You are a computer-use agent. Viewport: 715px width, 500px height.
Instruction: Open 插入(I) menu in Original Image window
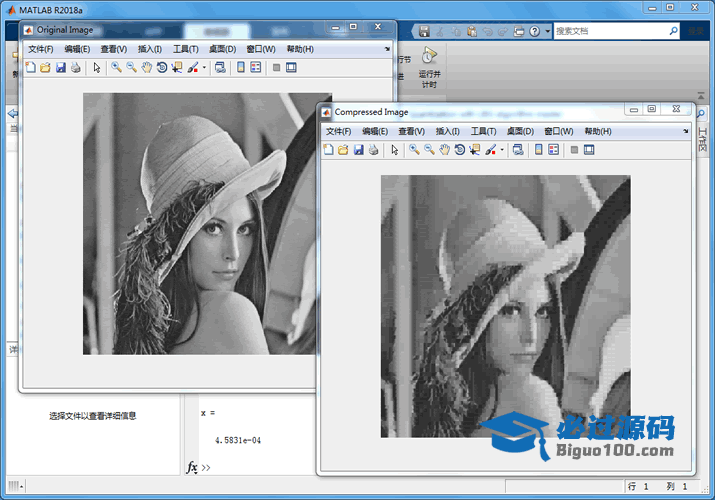point(150,49)
